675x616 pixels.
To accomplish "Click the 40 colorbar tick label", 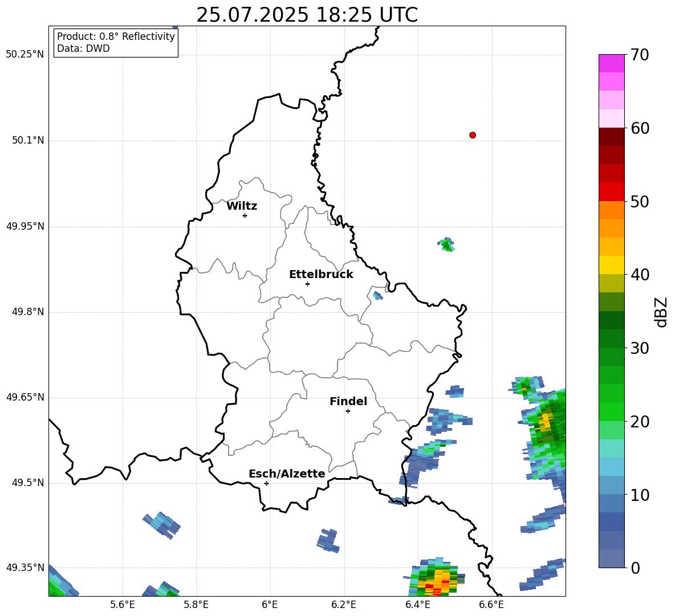I will click(640, 275).
